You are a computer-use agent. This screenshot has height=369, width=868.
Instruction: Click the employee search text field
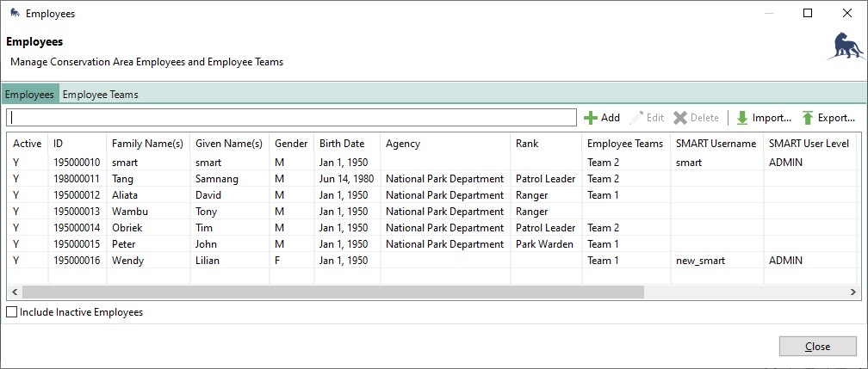click(291, 118)
